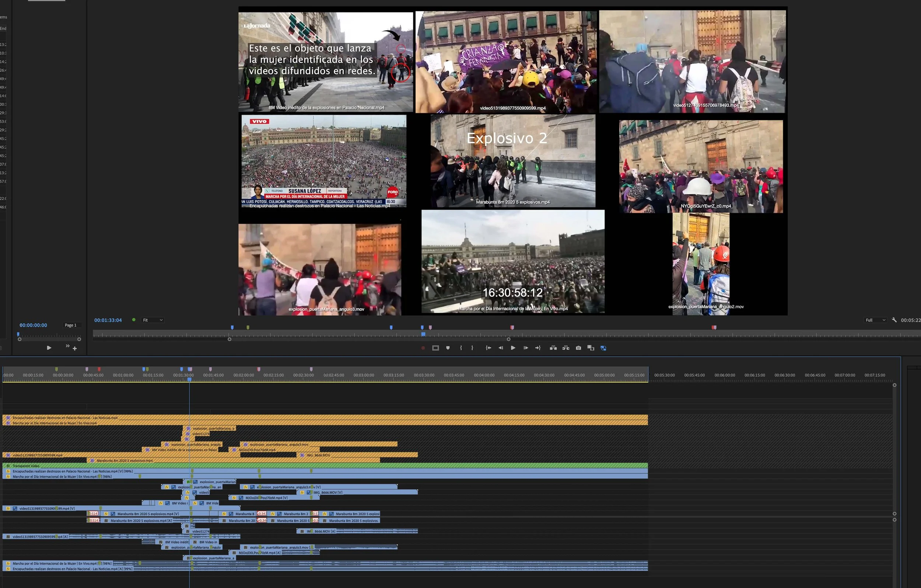
Task: Step forward one frame
Action: point(525,348)
